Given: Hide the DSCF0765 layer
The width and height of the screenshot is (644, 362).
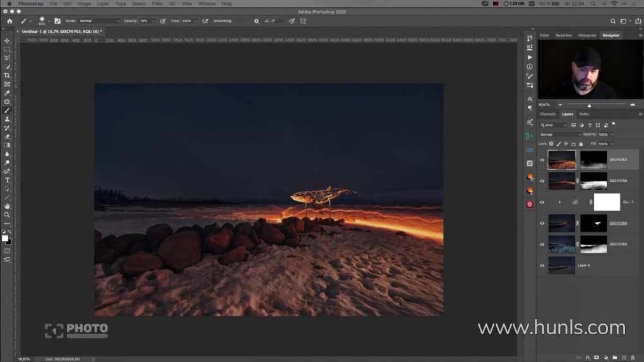Looking at the screenshot, I should 542,244.
